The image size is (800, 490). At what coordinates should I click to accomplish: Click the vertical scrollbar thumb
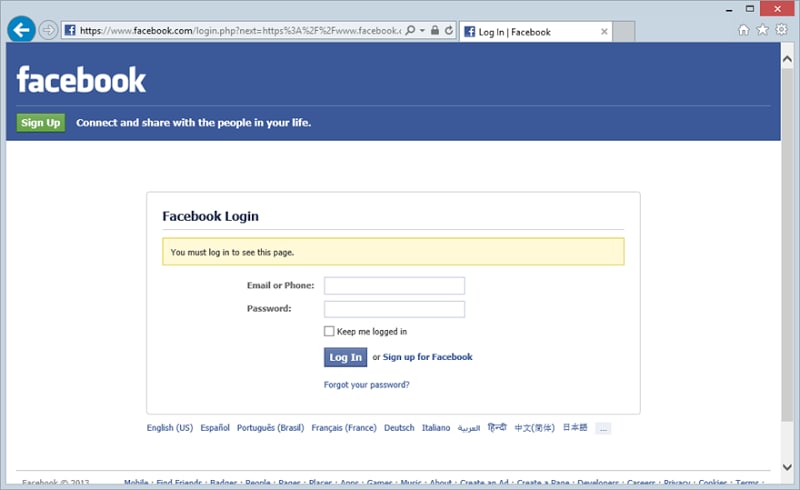tap(787, 245)
